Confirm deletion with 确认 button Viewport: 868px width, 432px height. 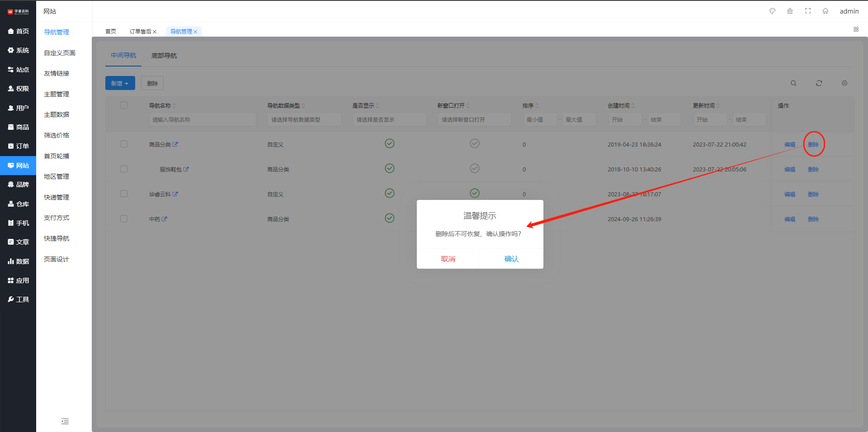[x=511, y=259]
